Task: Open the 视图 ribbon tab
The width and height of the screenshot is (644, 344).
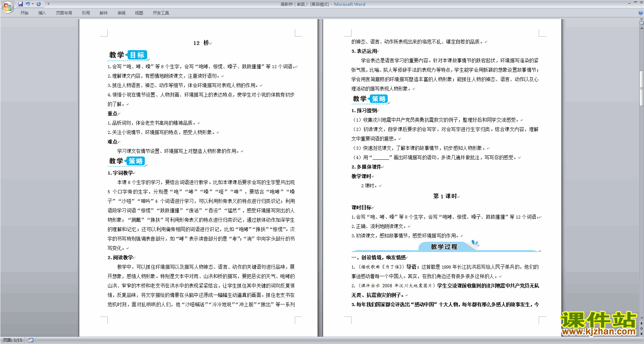Action: click(x=139, y=13)
